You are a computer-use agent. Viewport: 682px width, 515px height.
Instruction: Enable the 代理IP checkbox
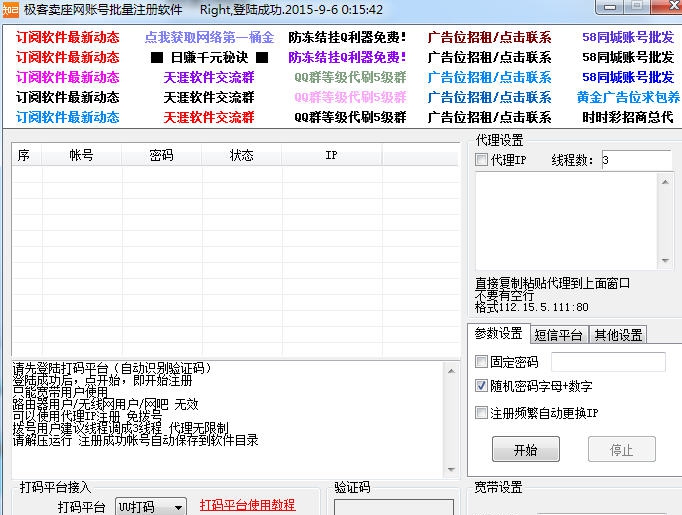[x=481, y=160]
